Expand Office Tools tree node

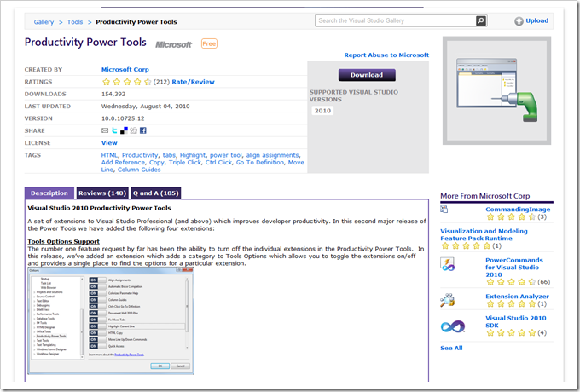click(x=34, y=331)
